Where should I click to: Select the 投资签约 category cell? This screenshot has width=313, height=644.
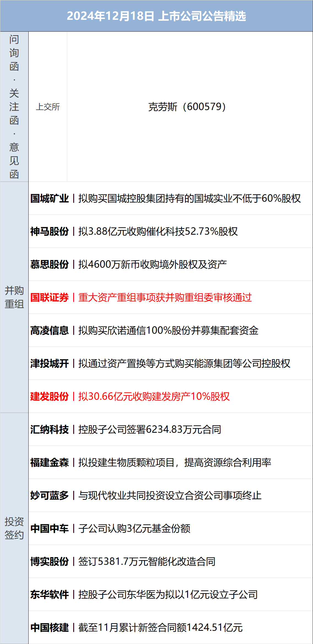point(14,528)
